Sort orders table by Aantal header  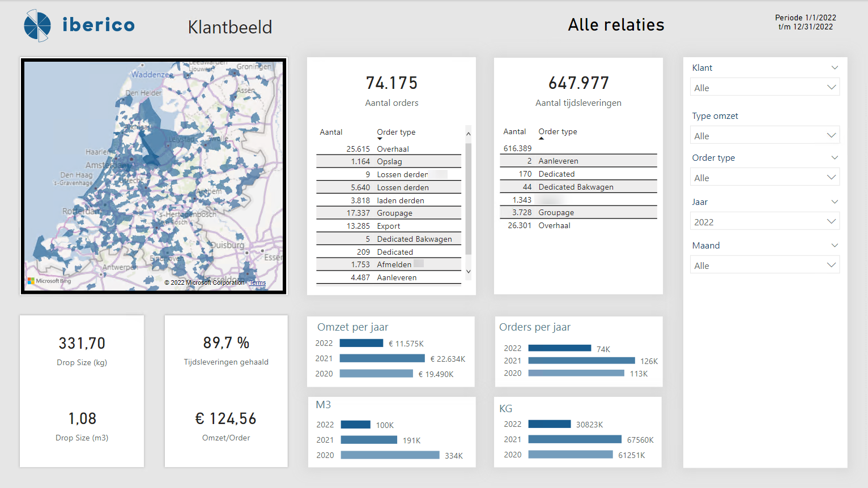coord(331,132)
